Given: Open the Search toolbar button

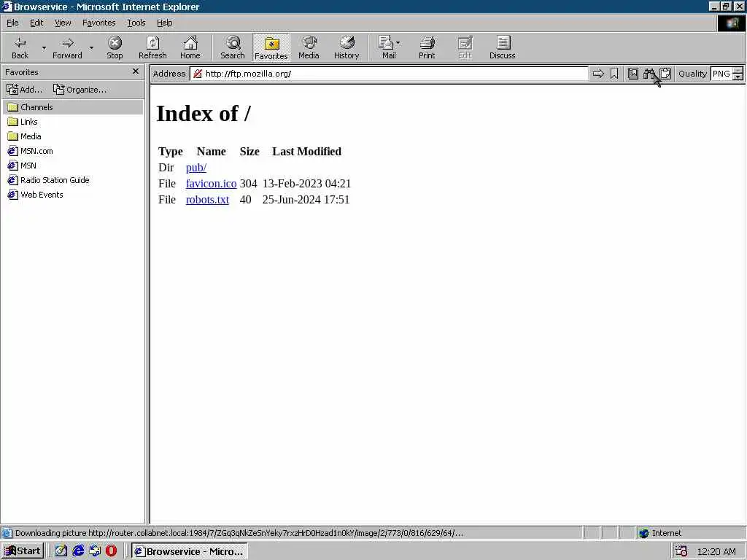Looking at the screenshot, I should click(x=233, y=47).
